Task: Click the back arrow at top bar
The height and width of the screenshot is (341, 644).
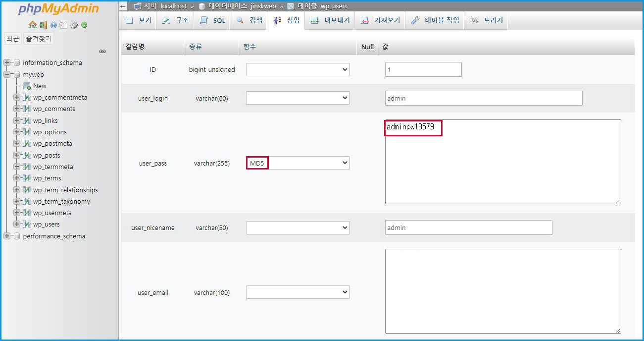Action: [x=123, y=6]
